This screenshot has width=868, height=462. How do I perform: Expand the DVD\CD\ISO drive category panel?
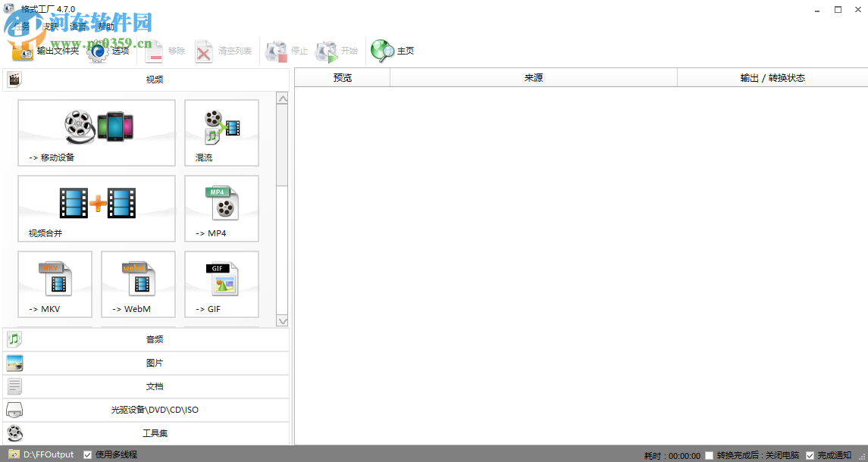146,410
